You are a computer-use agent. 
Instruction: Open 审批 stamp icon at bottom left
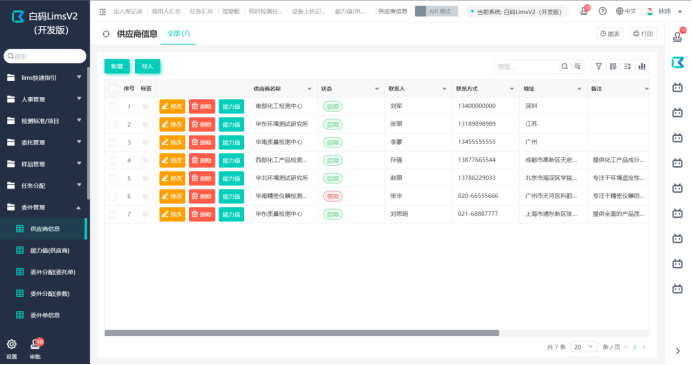click(35, 344)
